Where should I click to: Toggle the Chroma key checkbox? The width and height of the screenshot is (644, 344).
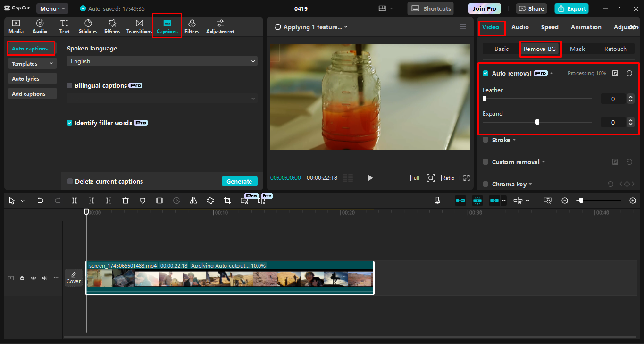[x=485, y=184]
